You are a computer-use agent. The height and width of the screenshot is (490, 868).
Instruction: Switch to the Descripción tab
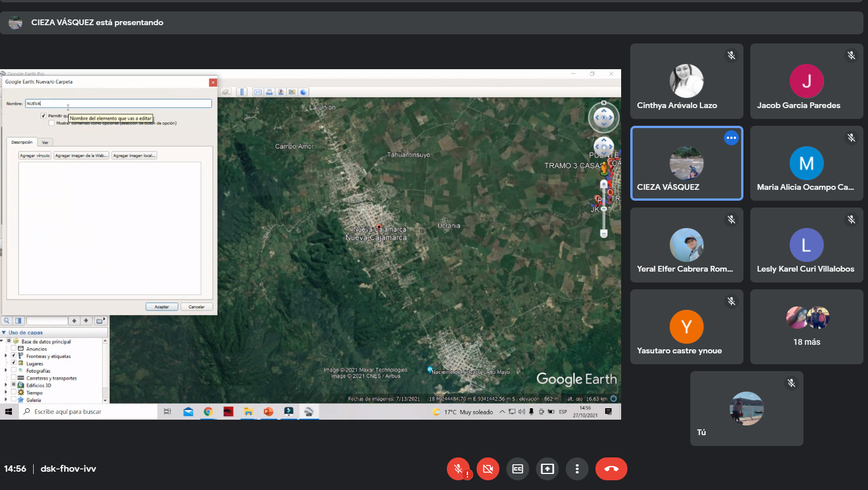tap(22, 142)
